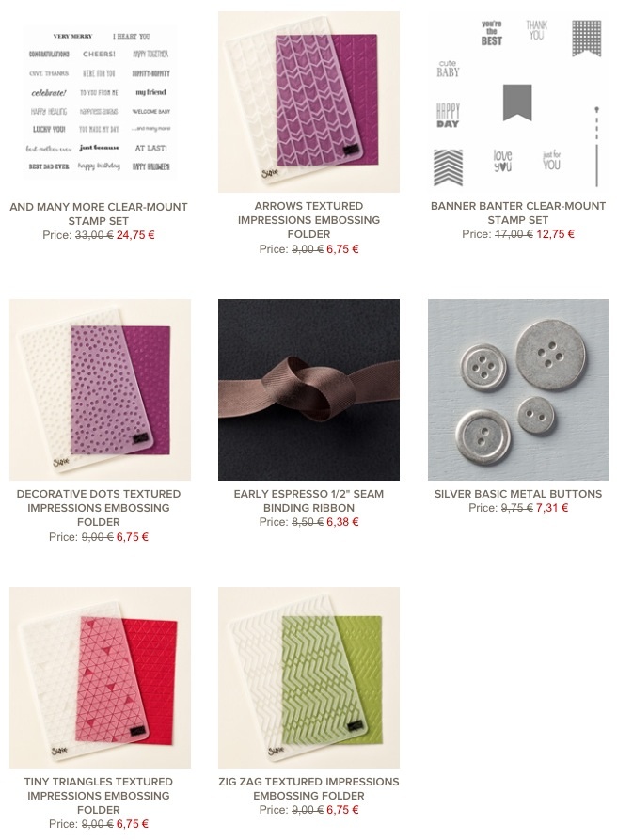The width and height of the screenshot is (617, 840).
Task: Open the Tiny Triangles Textured Impressions title link
Action: click(99, 796)
